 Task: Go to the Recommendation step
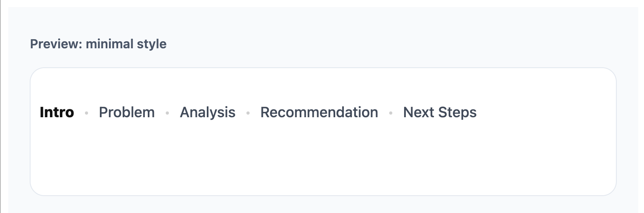(x=319, y=112)
